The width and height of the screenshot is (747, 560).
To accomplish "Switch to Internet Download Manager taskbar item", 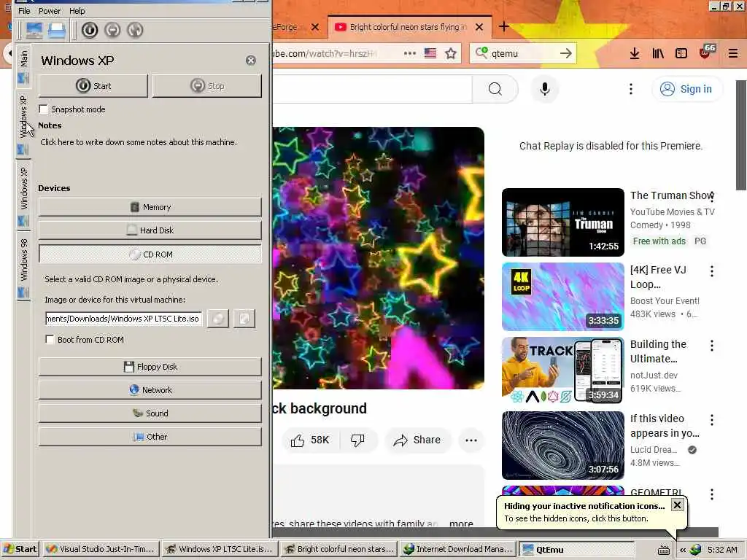I will click(x=458, y=549).
